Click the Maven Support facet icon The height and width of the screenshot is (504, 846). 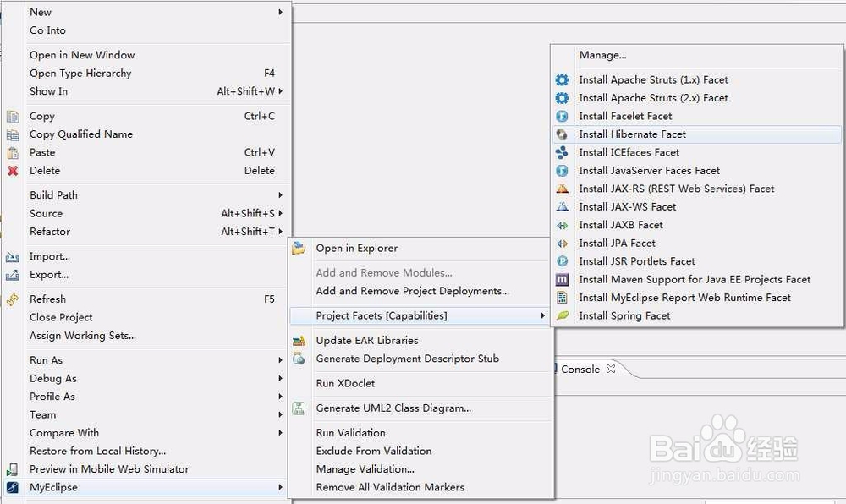tap(563, 280)
